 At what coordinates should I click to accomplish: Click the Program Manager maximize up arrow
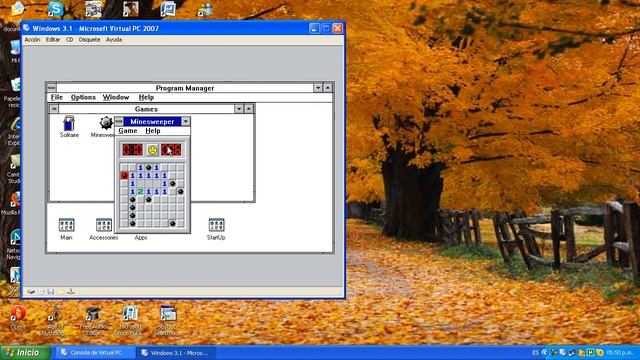point(328,88)
